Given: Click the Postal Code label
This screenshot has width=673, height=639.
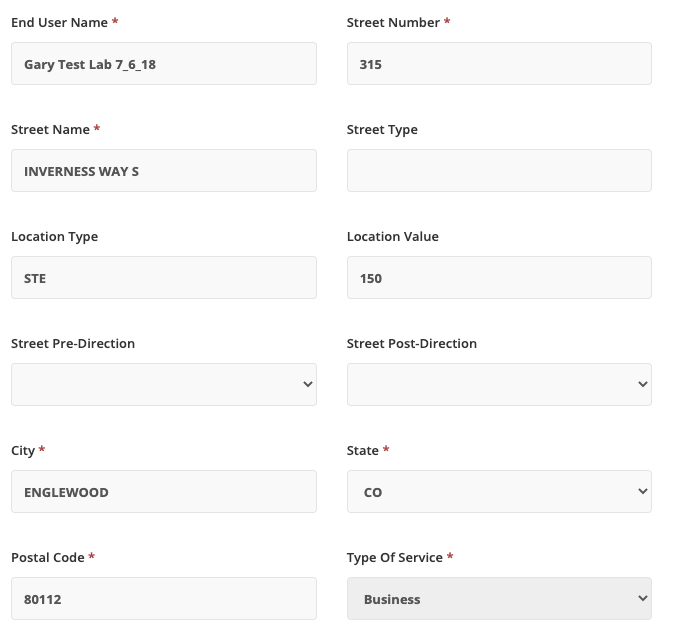Looking at the screenshot, I should 47,556.
